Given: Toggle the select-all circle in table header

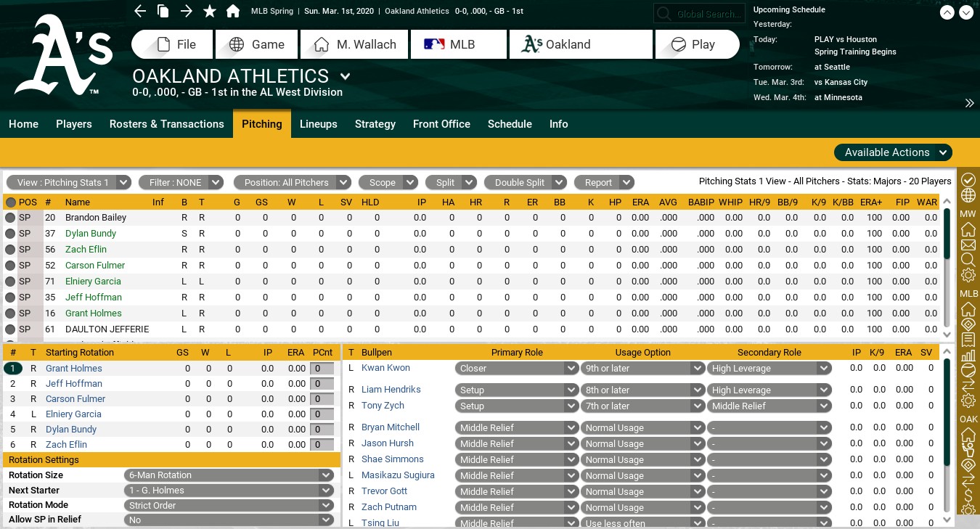Looking at the screenshot, I should pyautogui.click(x=10, y=202).
